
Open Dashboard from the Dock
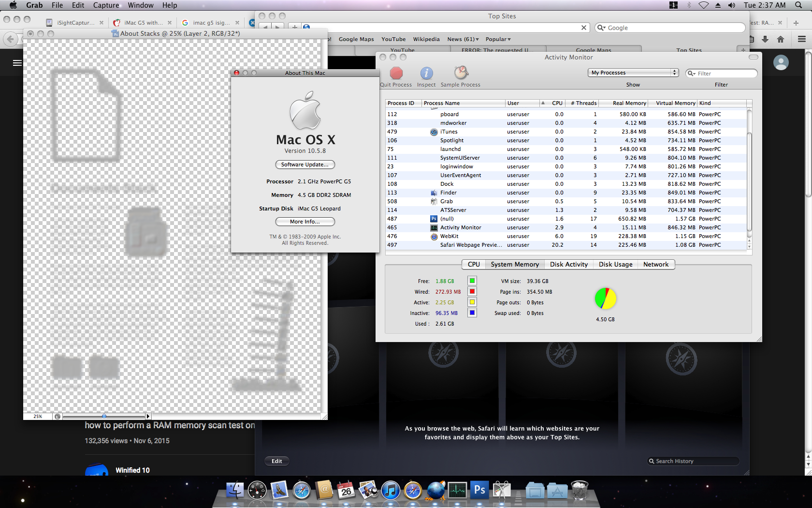tap(257, 491)
